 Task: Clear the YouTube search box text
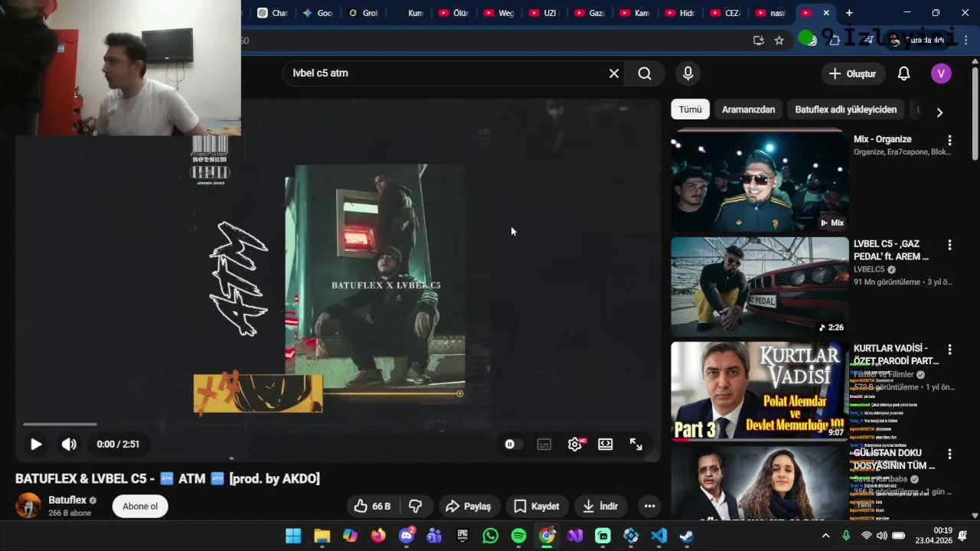[614, 73]
